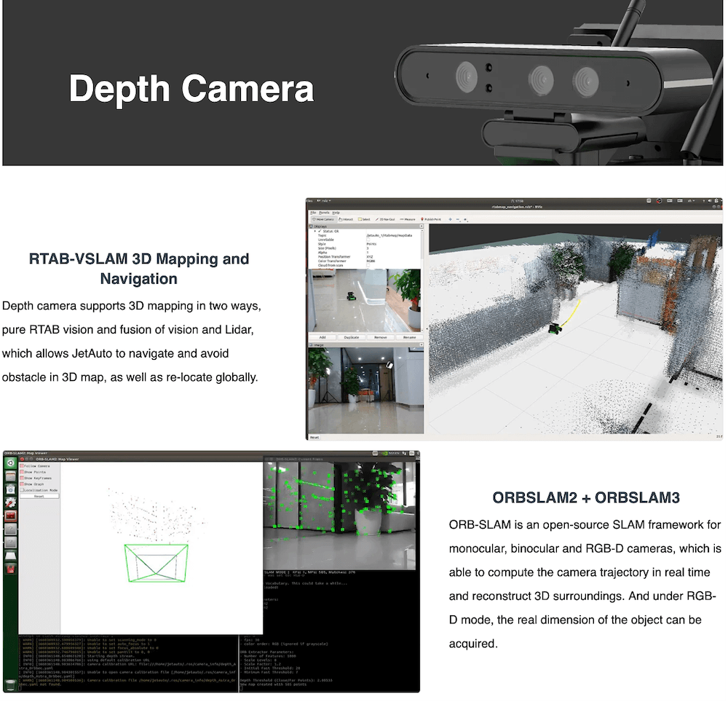Click the keyboard indicator in ORB-SLAM top bar

point(375,453)
